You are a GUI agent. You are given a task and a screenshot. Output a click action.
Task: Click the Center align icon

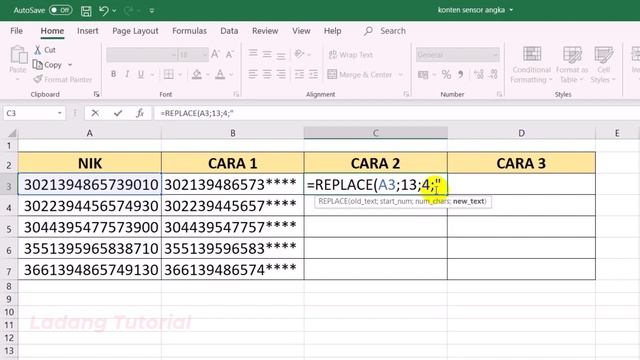(267, 74)
